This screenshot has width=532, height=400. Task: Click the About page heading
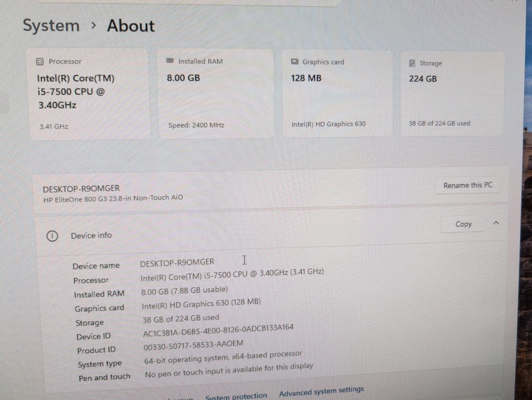click(x=131, y=26)
